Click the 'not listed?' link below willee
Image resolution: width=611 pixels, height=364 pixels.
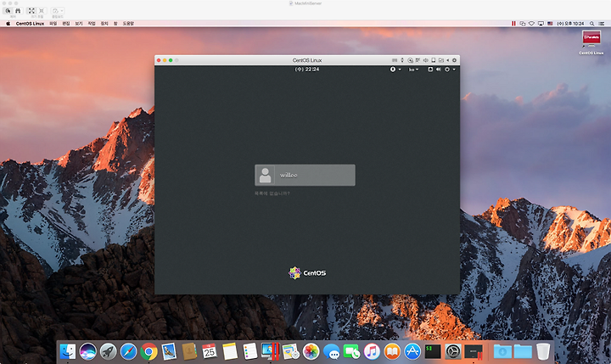(x=272, y=193)
